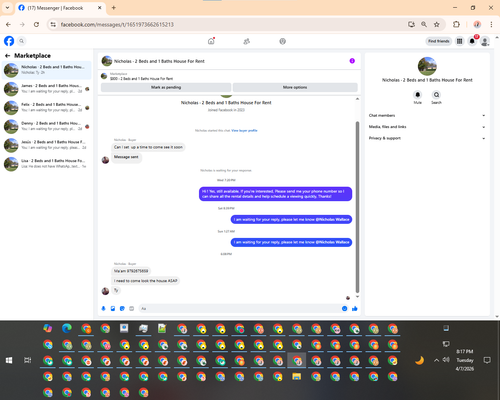Click the attach photo icon
This screenshot has height=400, width=500.
coord(113,309)
